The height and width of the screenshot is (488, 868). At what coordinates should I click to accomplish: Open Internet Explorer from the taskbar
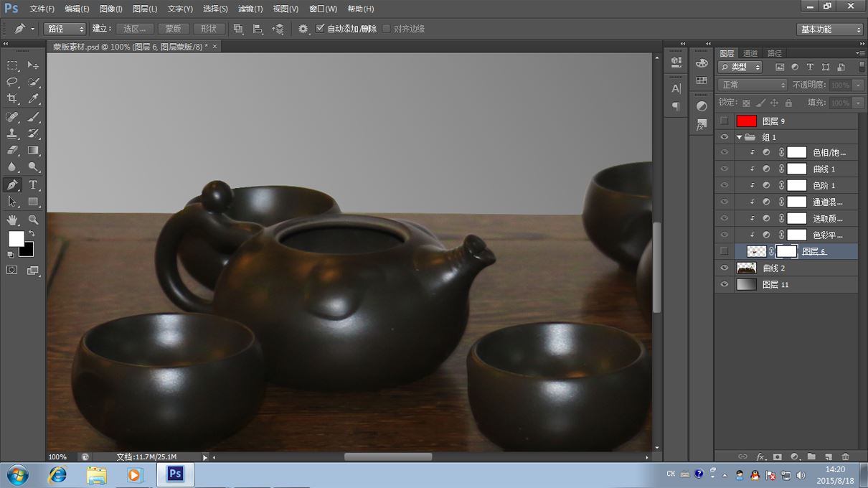57,474
